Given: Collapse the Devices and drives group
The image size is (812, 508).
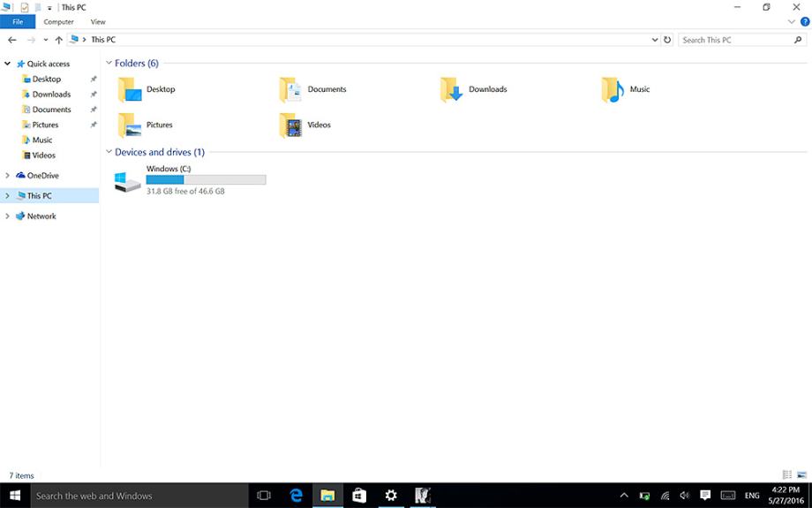Looking at the screenshot, I should tap(109, 151).
